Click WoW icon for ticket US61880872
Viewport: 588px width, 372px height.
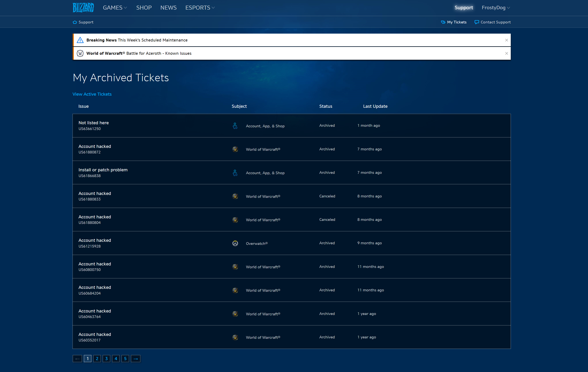pyautogui.click(x=235, y=149)
